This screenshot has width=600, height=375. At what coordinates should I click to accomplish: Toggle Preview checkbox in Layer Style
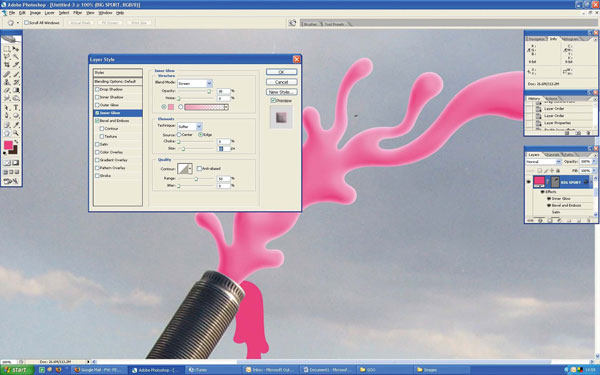pyautogui.click(x=273, y=100)
